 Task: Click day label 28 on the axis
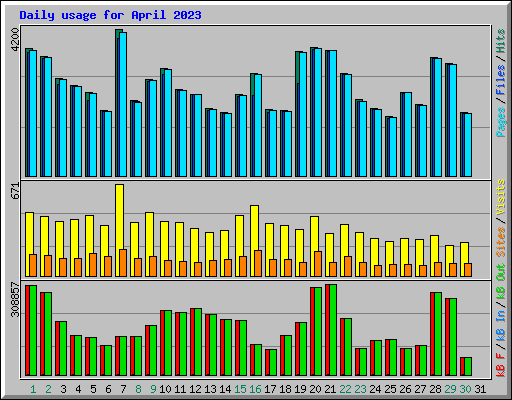coord(435,389)
